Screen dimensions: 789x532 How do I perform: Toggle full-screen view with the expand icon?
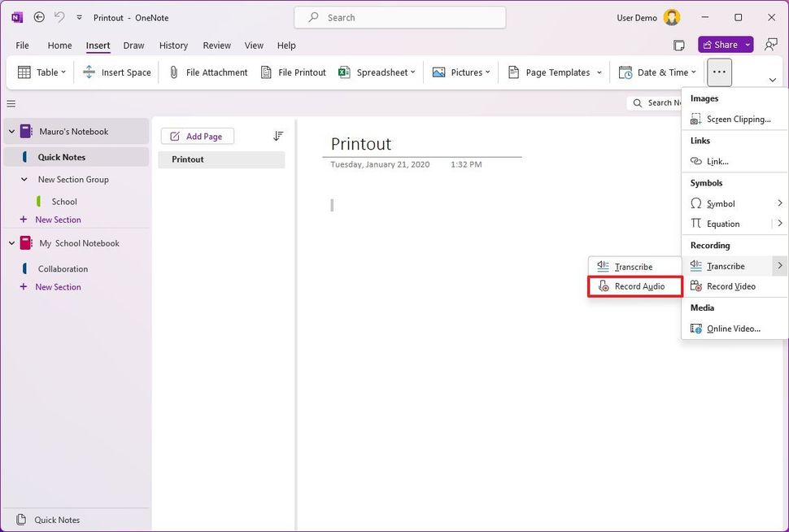(679, 46)
